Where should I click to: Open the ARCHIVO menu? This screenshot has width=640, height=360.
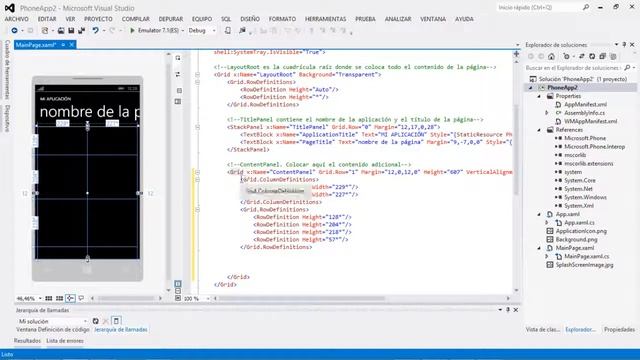coord(17,19)
